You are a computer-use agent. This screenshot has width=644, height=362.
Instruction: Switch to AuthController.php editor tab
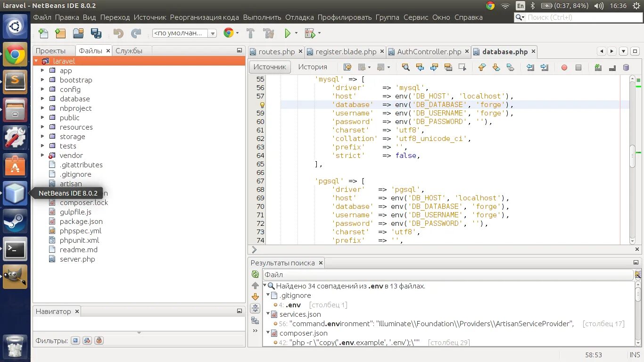pyautogui.click(x=429, y=52)
